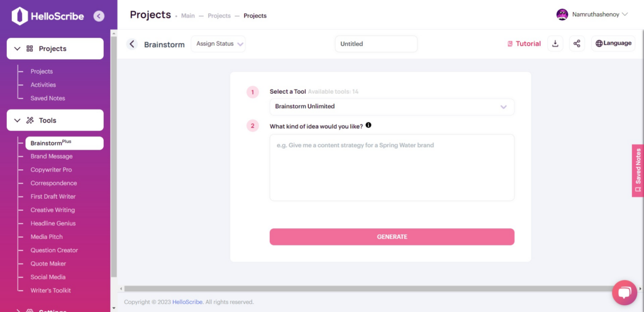The image size is (644, 312).
Task: Collapse the sidebar with the arrow button
Action: coord(99,16)
